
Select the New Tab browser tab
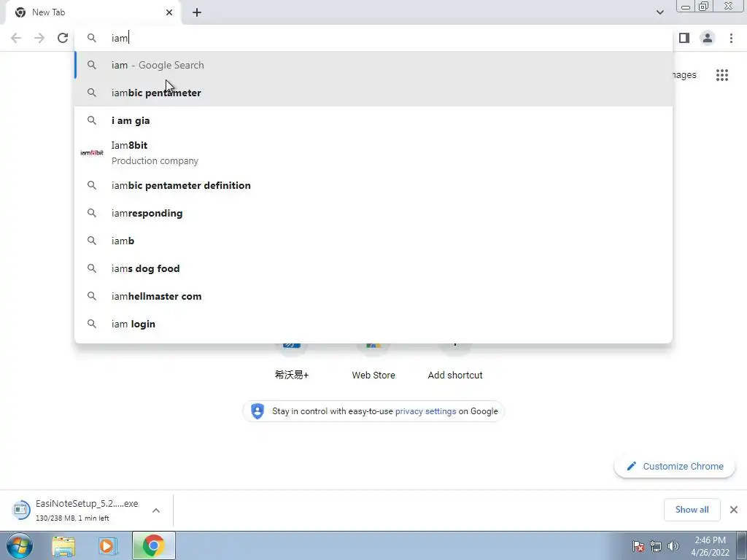point(93,12)
